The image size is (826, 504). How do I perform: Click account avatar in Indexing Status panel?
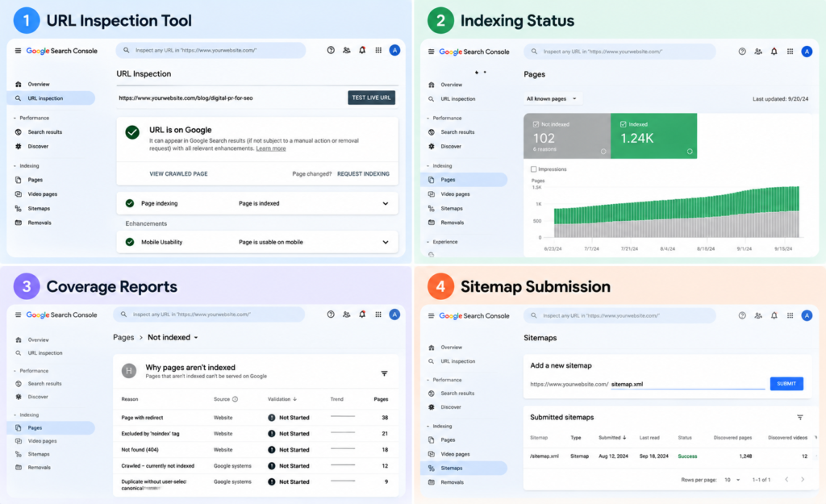(807, 51)
